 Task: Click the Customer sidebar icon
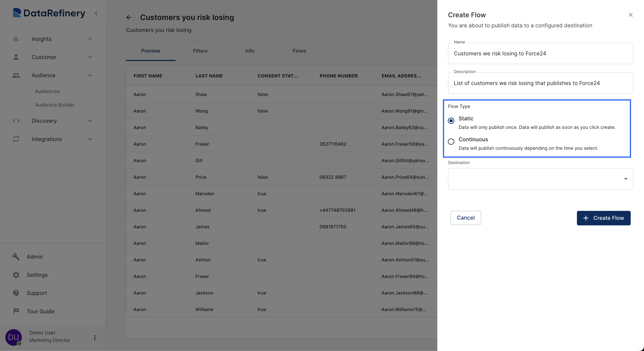pos(16,57)
